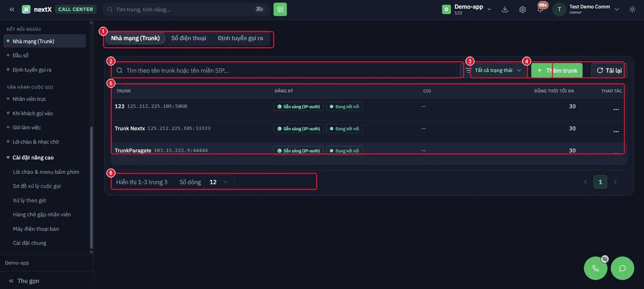Image resolution: width=644 pixels, height=289 pixels.
Task: Open the floating green chat button
Action: click(x=622, y=268)
